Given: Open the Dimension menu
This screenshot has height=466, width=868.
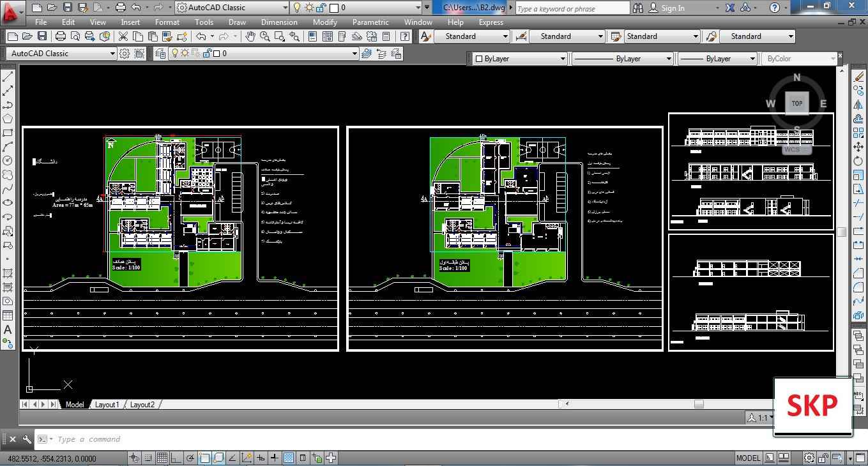Looking at the screenshot, I should (x=278, y=22).
